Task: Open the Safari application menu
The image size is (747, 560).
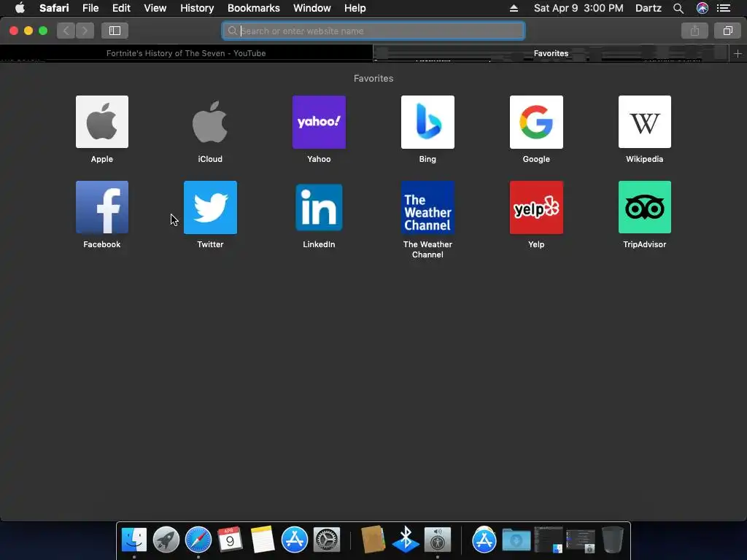Action: tap(54, 8)
